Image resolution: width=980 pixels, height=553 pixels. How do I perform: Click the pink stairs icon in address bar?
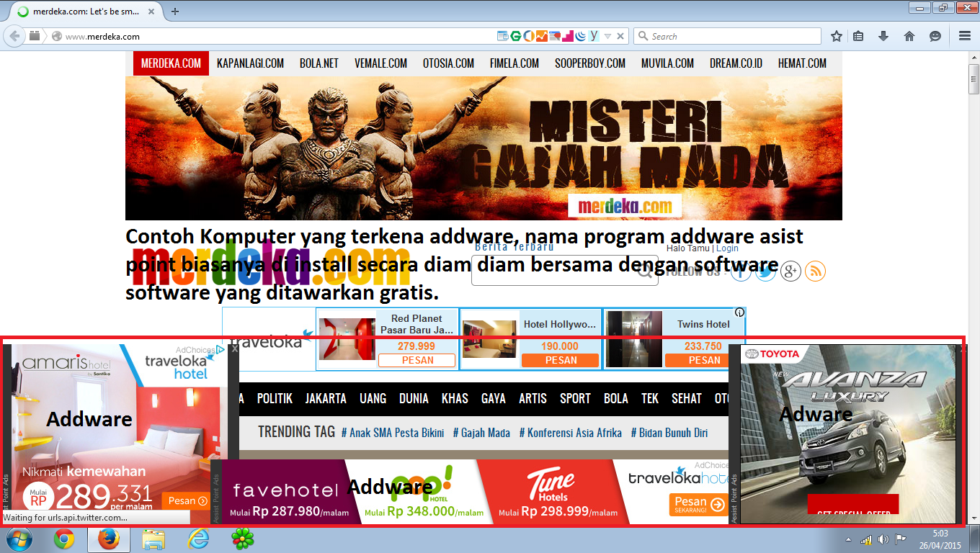point(567,36)
